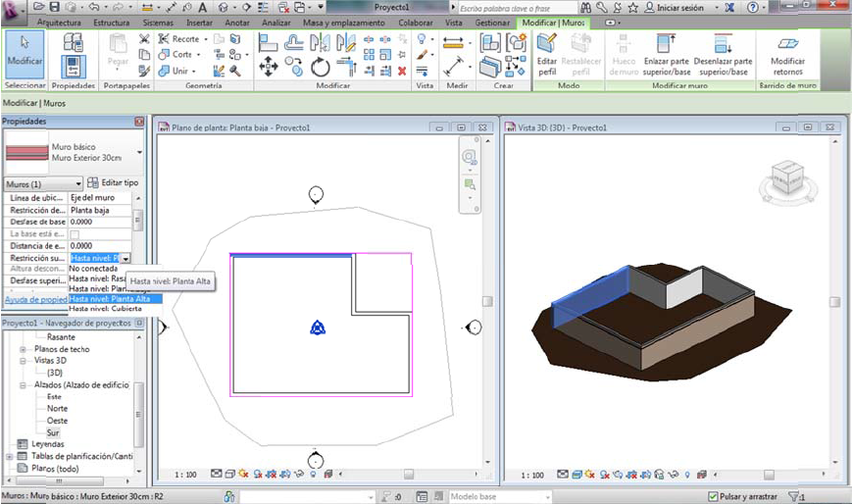Open the Insertar ribbon tab
This screenshot has width=852, height=504.
(x=199, y=23)
